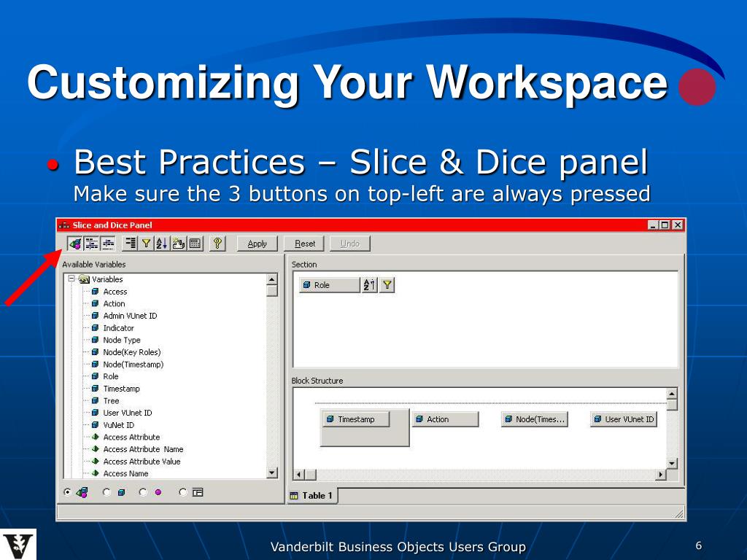Click the Available Variables vertical scroll thumb
This screenshot has height=560, width=747.
pos(272,291)
